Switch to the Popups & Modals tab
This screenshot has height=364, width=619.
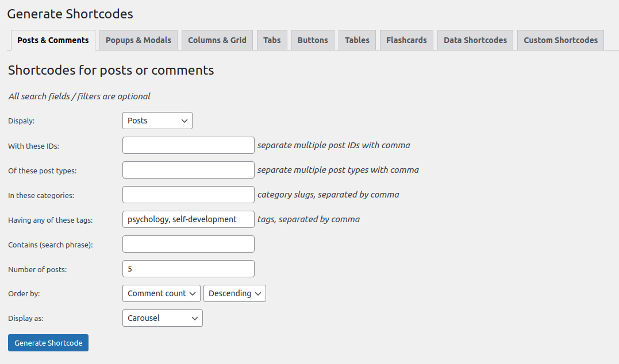pos(139,40)
